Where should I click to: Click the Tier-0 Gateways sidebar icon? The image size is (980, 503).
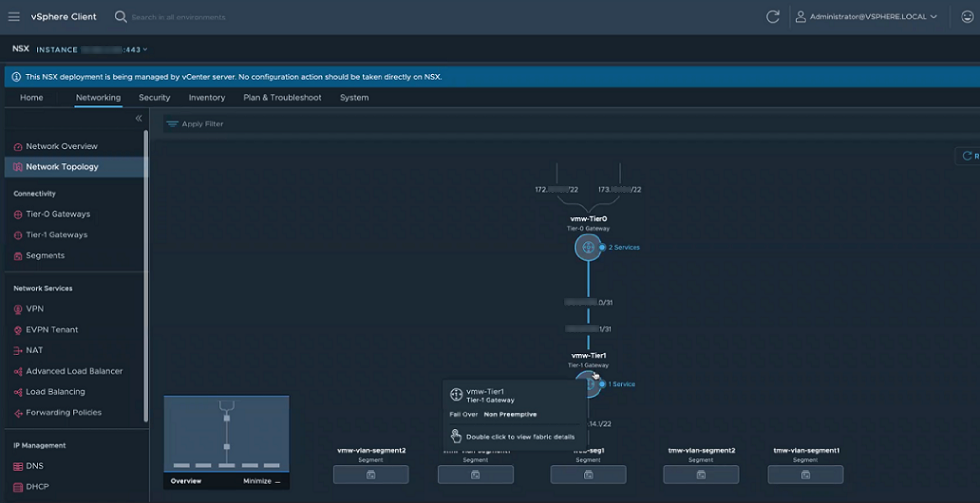pyautogui.click(x=18, y=214)
